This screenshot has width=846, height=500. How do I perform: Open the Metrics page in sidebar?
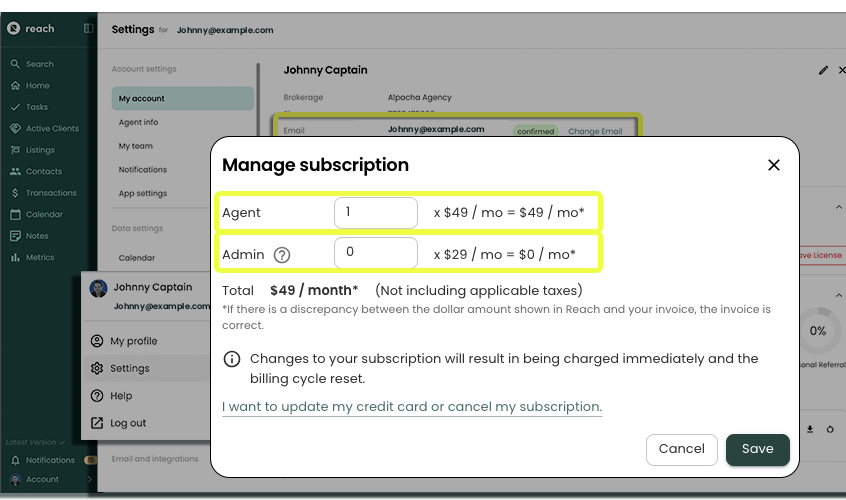(x=40, y=257)
